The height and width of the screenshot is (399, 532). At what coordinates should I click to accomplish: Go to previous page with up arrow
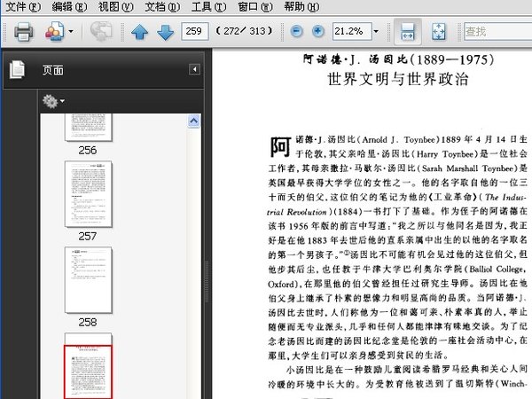140,33
